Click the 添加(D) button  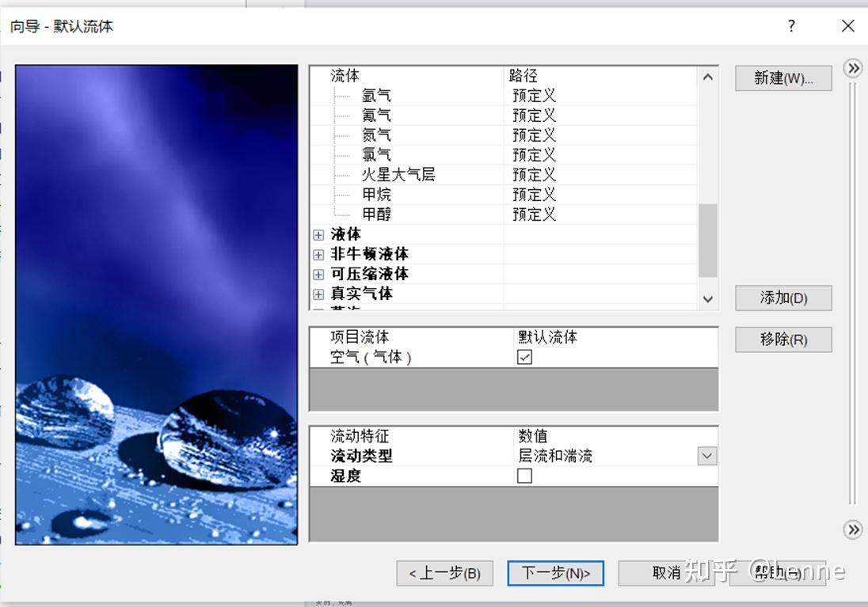[x=782, y=298]
